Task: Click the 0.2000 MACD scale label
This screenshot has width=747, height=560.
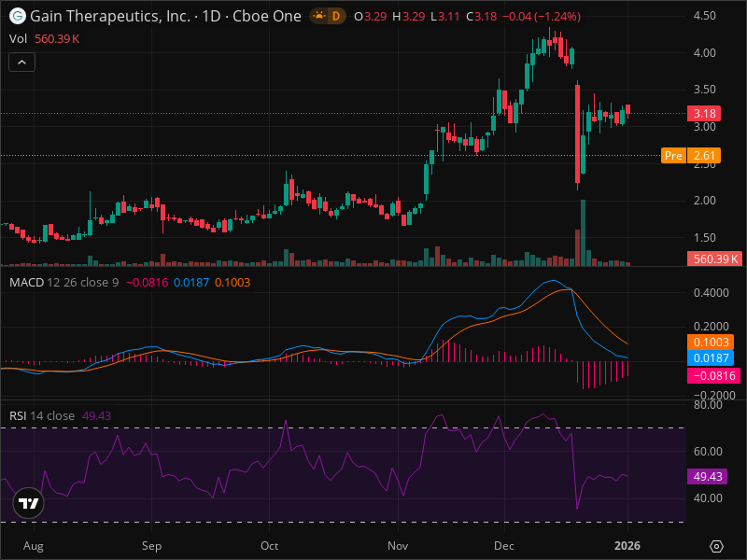Action: click(711, 327)
